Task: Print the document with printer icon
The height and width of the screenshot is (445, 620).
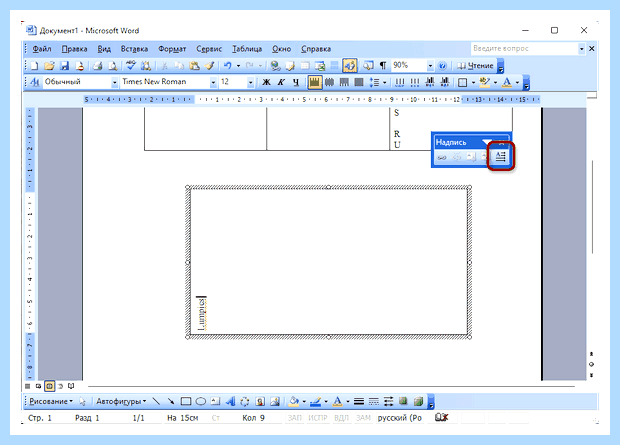Action: coord(97,66)
